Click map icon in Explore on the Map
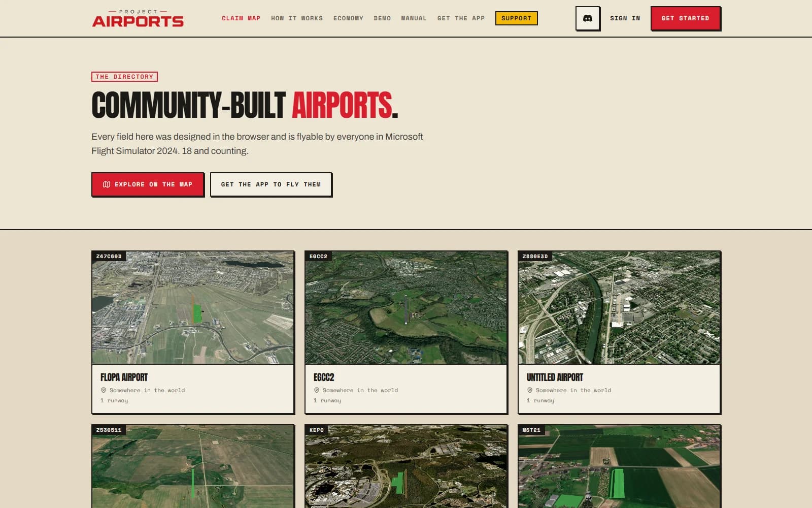The width and height of the screenshot is (812, 508). [x=107, y=184]
